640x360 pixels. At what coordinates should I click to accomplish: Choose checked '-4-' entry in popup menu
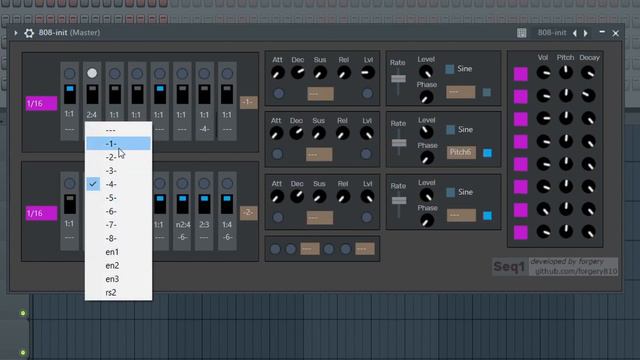[x=118, y=184]
